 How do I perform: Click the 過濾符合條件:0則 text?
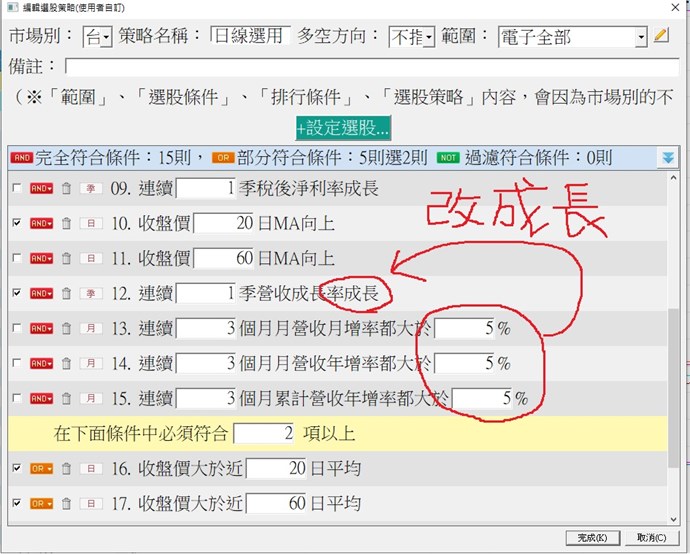coord(539,158)
